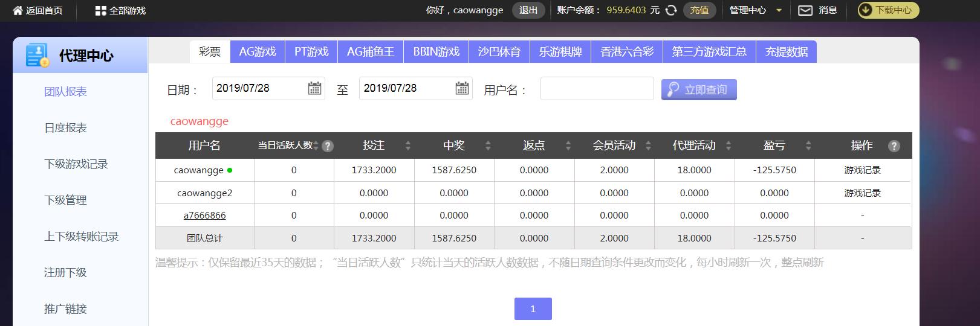Viewport: 980px width, 326px height.
Task: Click the -125.5750 value in caowangge row
Action: (x=774, y=170)
